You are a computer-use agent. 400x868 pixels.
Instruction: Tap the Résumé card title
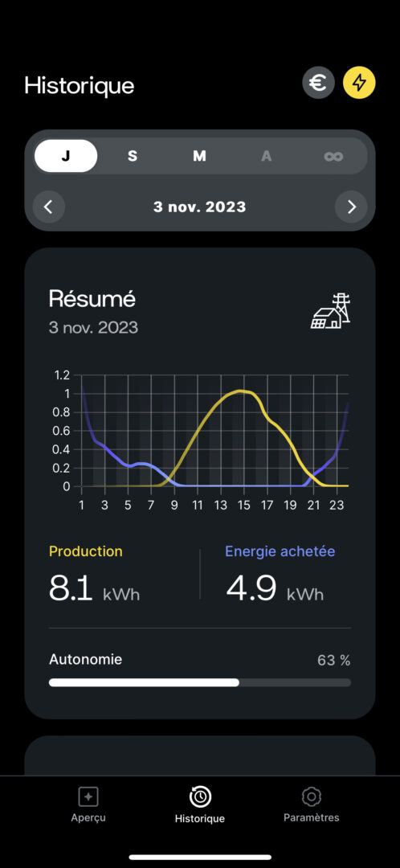(92, 300)
